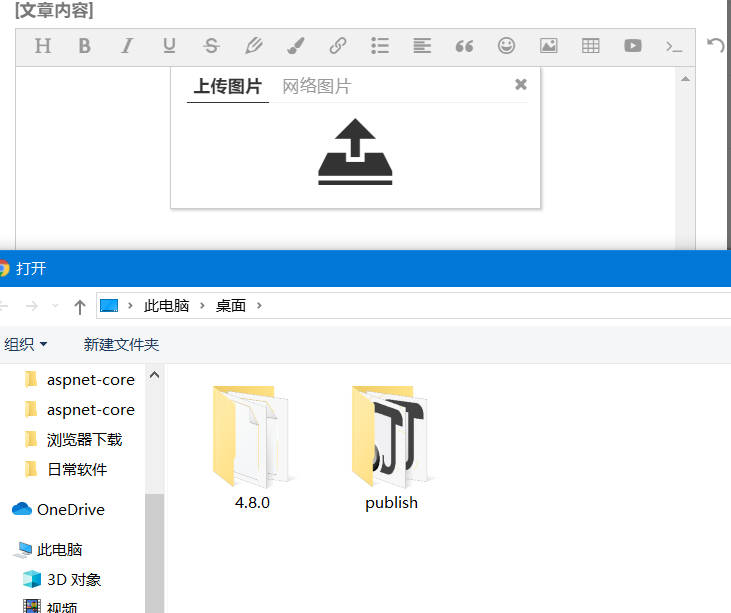
Task: Click the computer icon in address bar
Action: (x=109, y=306)
